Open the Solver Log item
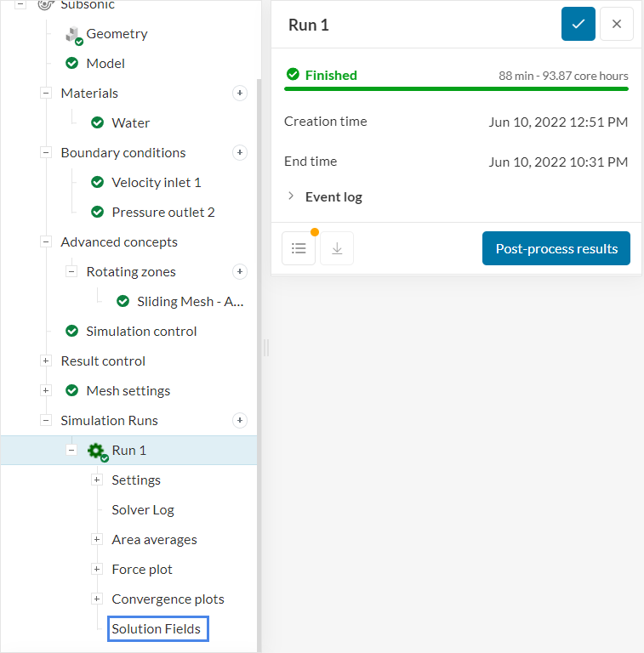Screen dimensions: 644x653 [143, 510]
